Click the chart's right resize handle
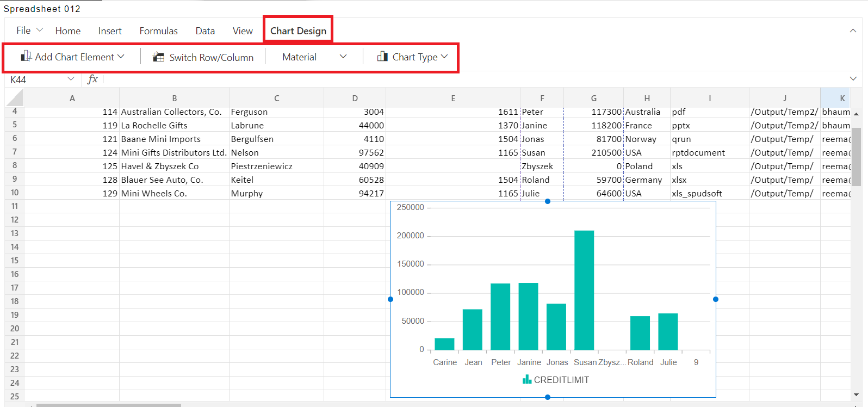868x407 pixels. (x=716, y=299)
